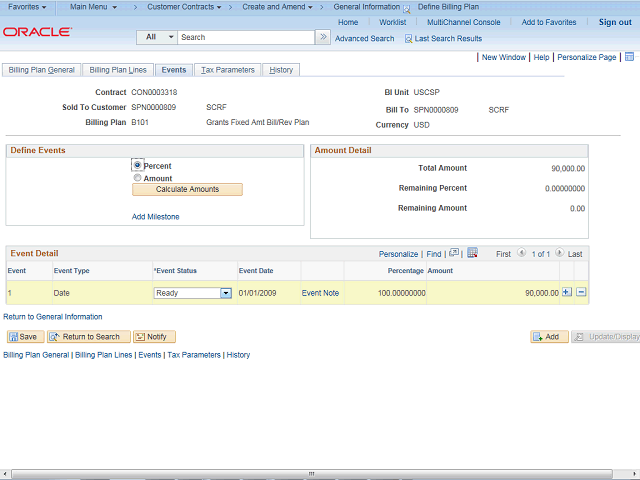Click the Add button
The image size is (640, 480).
pos(549,337)
